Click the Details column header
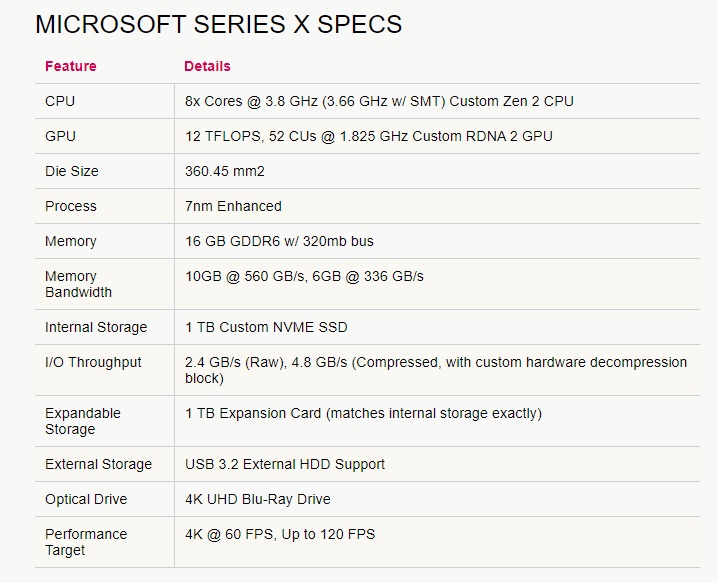Image resolution: width=718 pixels, height=583 pixels. click(207, 66)
